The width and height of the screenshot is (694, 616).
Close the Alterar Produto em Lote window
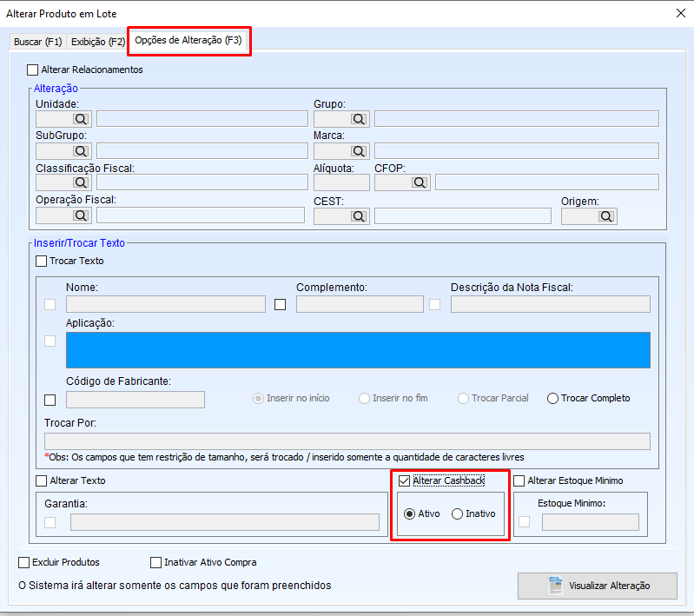click(x=680, y=12)
